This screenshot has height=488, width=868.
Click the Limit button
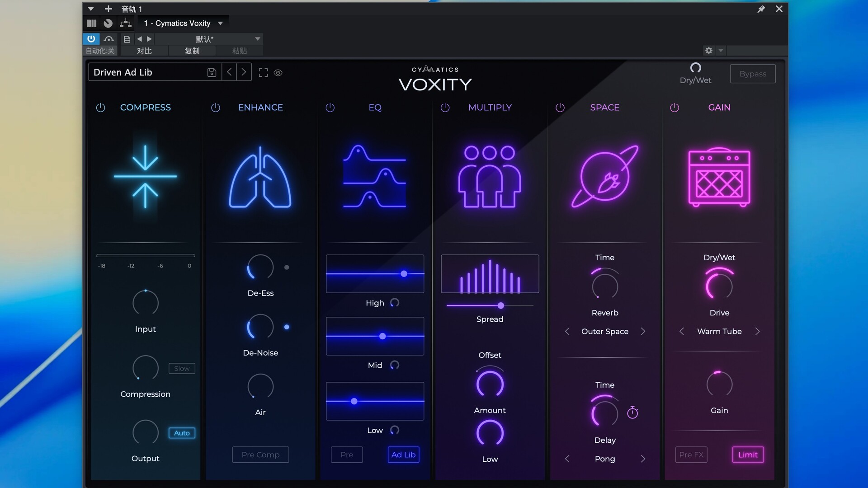(x=748, y=455)
